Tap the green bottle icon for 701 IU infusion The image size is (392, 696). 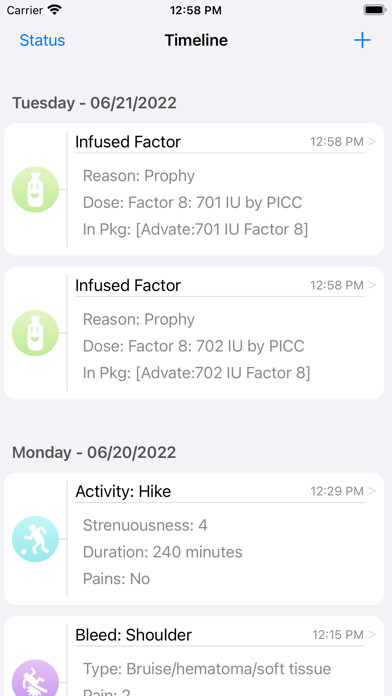[35, 189]
